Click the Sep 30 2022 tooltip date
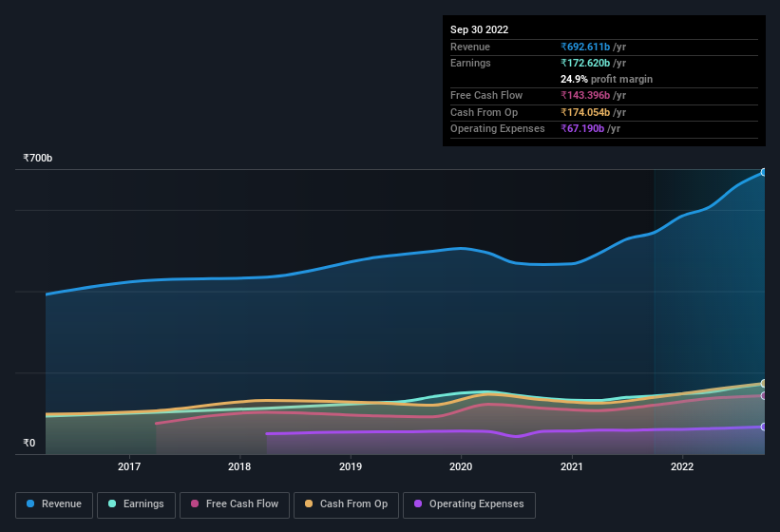Viewport: 780px width, 532px height. coord(479,29)
